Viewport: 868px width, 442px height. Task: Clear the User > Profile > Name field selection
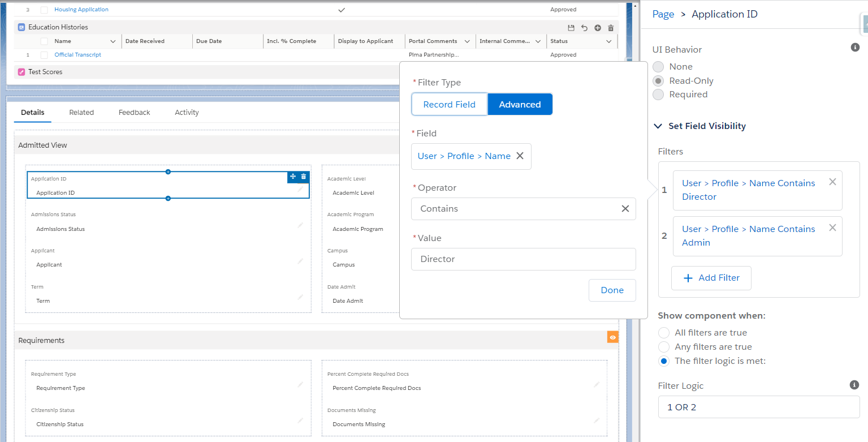[x=520, y=156]
